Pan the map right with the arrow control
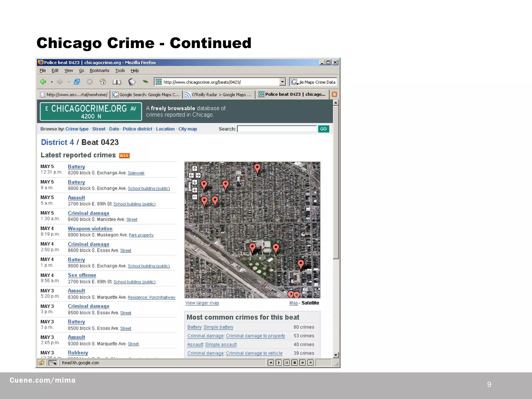The width and height of the screenshot is (532, 399). pos(198,175)
